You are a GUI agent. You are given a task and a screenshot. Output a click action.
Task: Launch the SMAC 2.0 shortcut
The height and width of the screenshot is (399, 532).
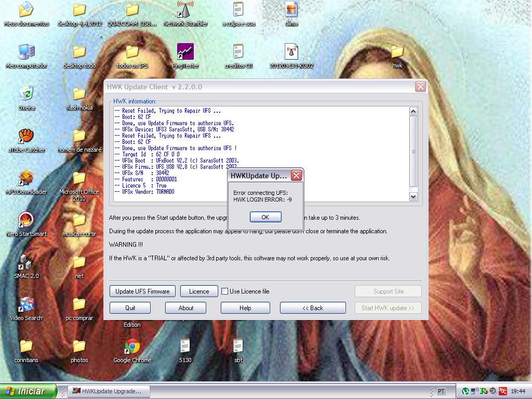point(26,267)
